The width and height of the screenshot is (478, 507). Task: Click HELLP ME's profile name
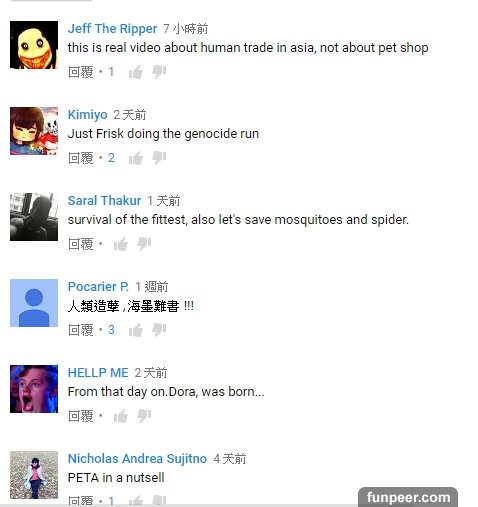pos(98,373)
